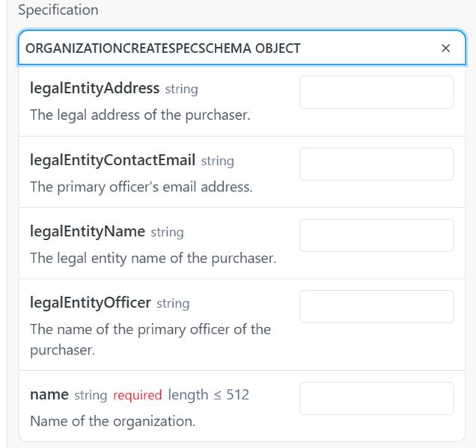The image size is (476, 448).
Task: Click the legalEntityAddress input field
Action: [376, 92]
